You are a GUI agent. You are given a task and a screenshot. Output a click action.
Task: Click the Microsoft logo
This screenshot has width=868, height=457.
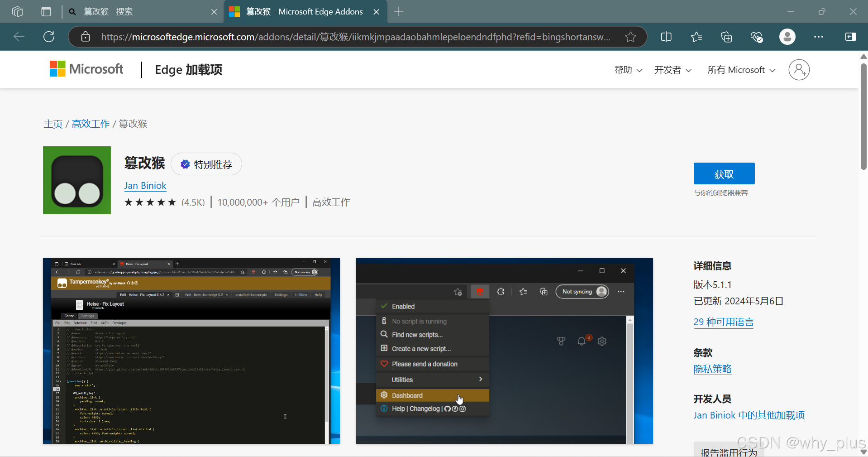(x=86, y=69)
